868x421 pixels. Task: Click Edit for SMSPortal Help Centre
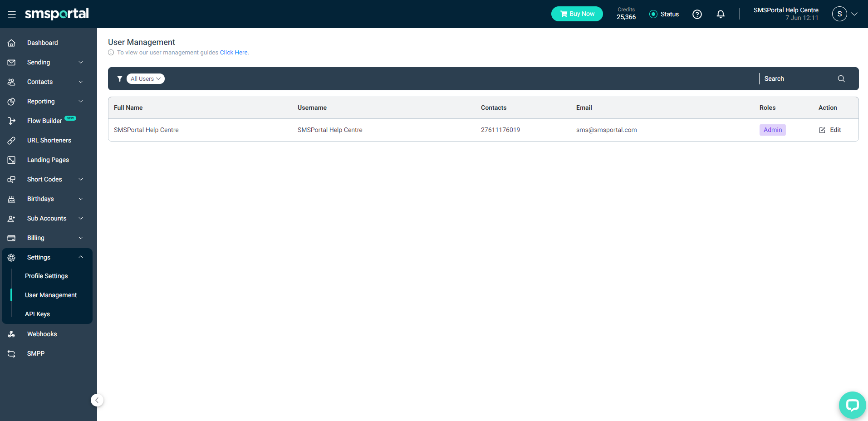[x=830, y=130]
